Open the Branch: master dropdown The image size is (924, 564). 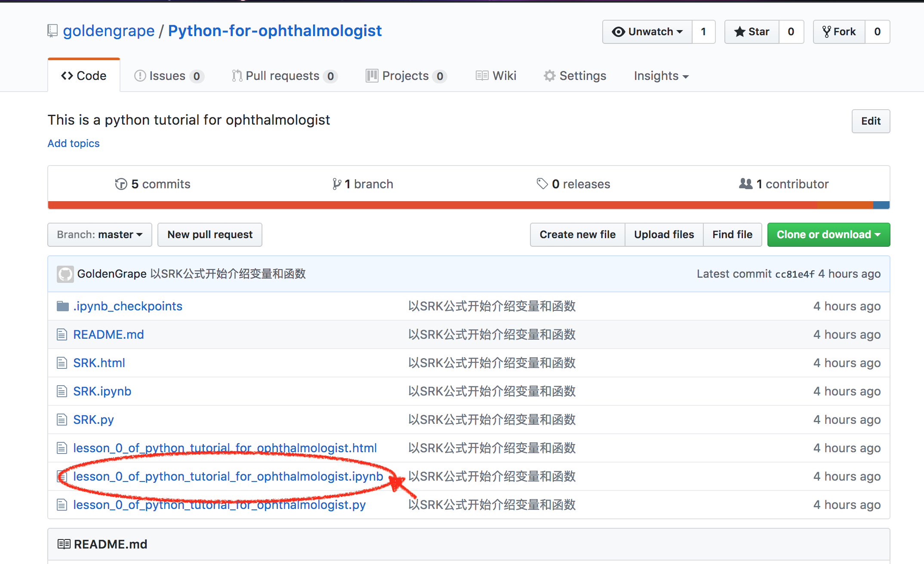point(99,235)
